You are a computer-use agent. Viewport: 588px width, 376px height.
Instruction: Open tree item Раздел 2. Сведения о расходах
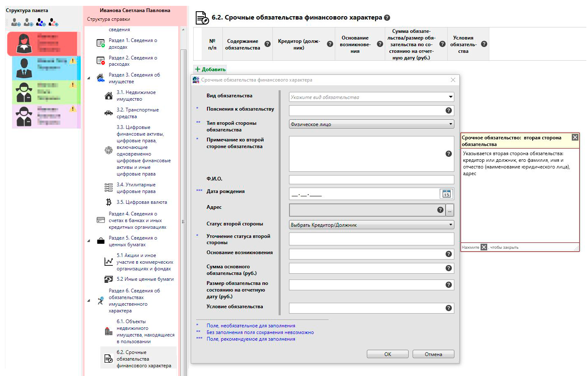[133, 61]
